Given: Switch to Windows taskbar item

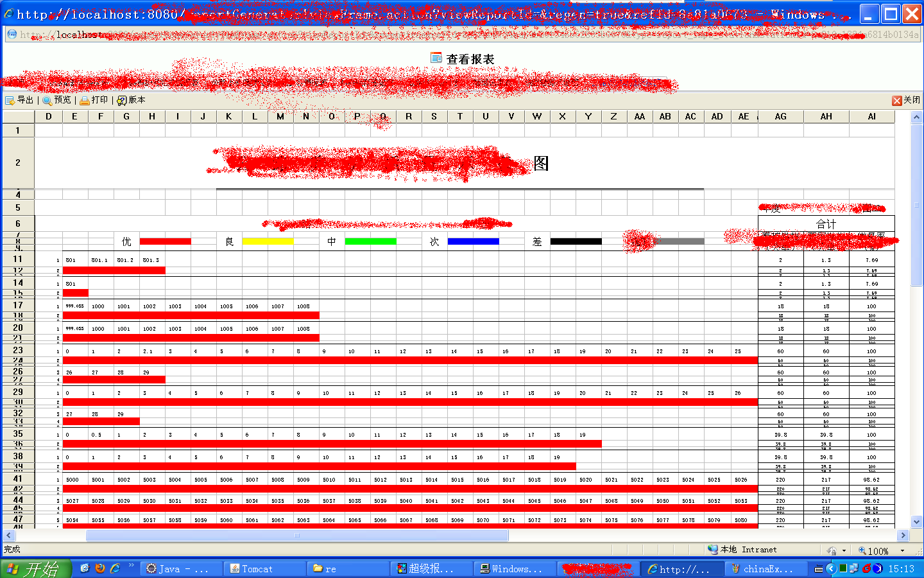Looking at the screenshot, I should click(515, 569).
